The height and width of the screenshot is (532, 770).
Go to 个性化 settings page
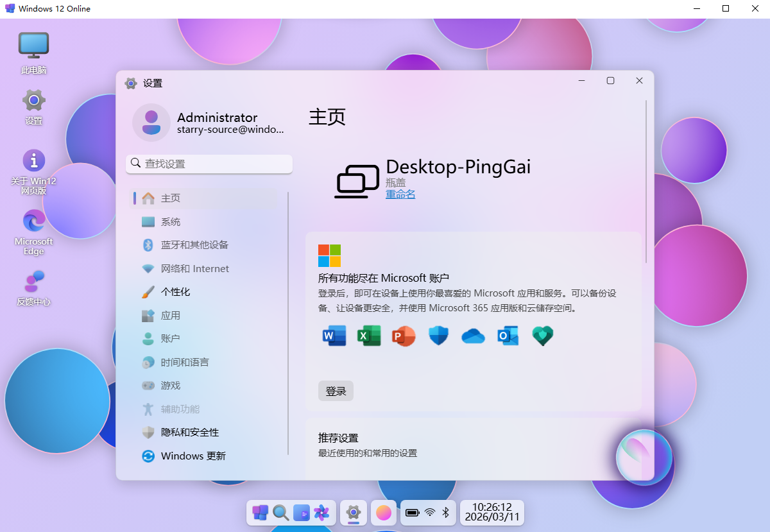tap(175, 292)
